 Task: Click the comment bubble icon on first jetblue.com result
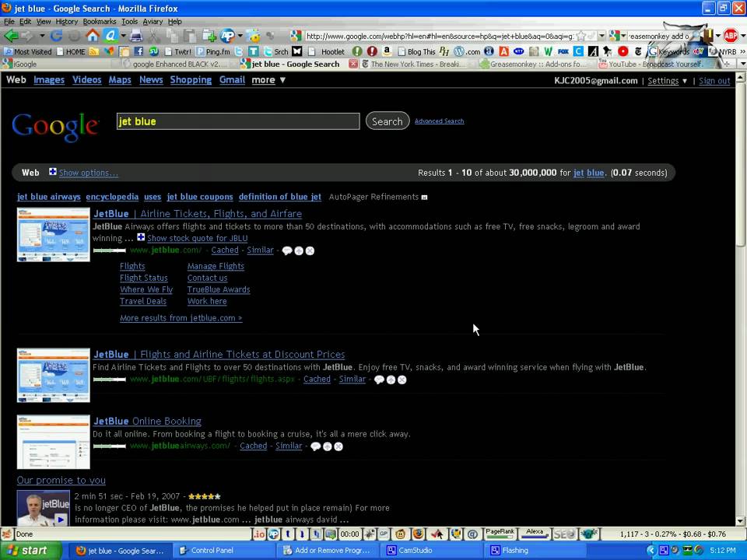click(x=287, y=250)
